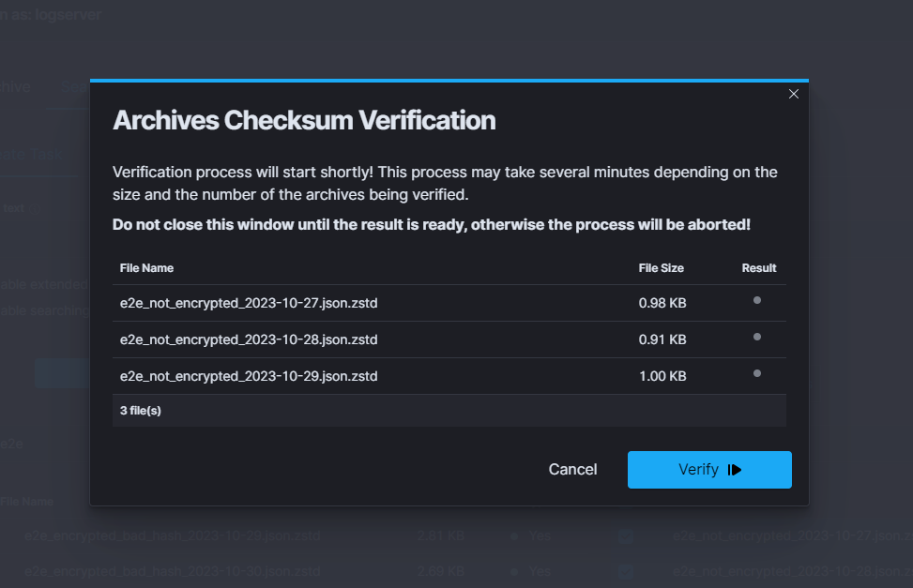This screenshot has width=913, height=588.
Task: Click result status dot for 2023-10-29 archive
Action: click(x=756, y=373)
